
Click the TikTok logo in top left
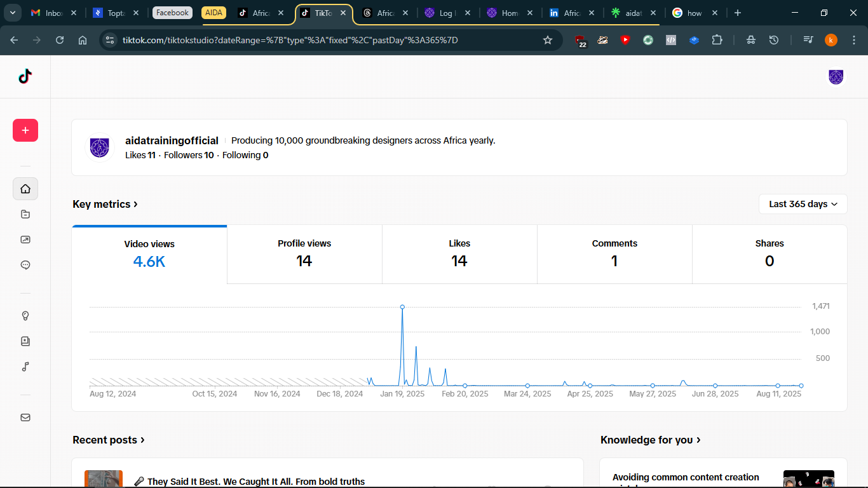25,76
